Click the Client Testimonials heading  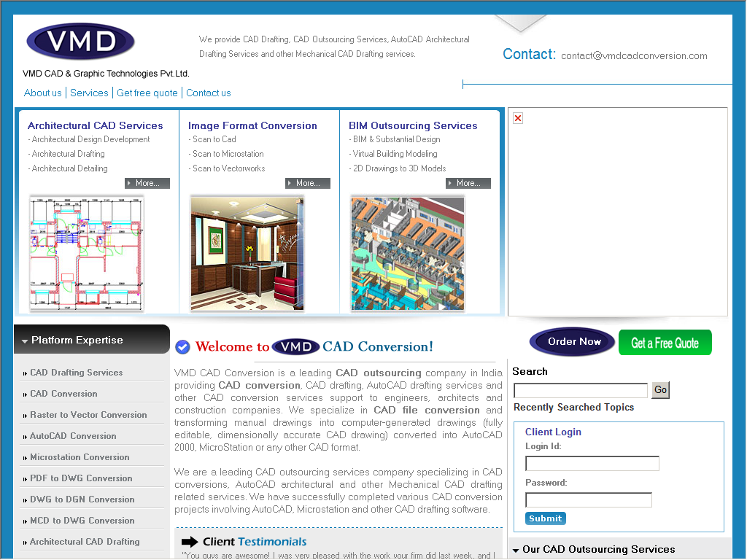point(255,542)
